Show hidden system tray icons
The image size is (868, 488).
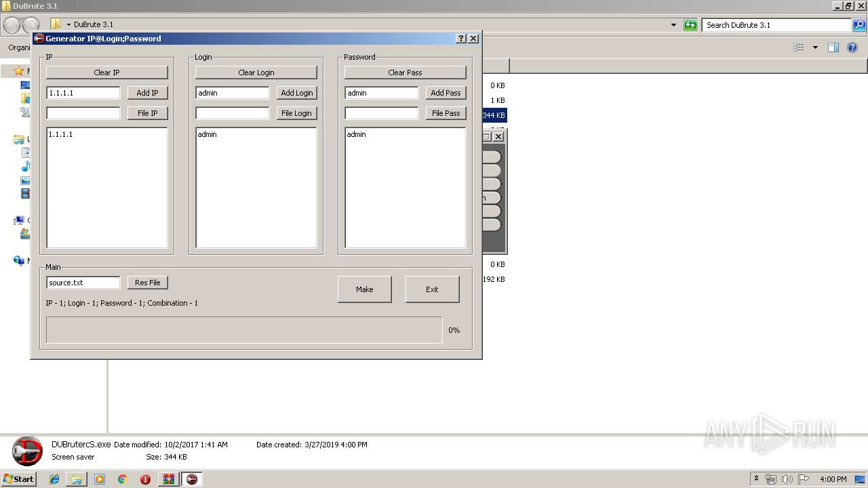(x=757, y=479)
